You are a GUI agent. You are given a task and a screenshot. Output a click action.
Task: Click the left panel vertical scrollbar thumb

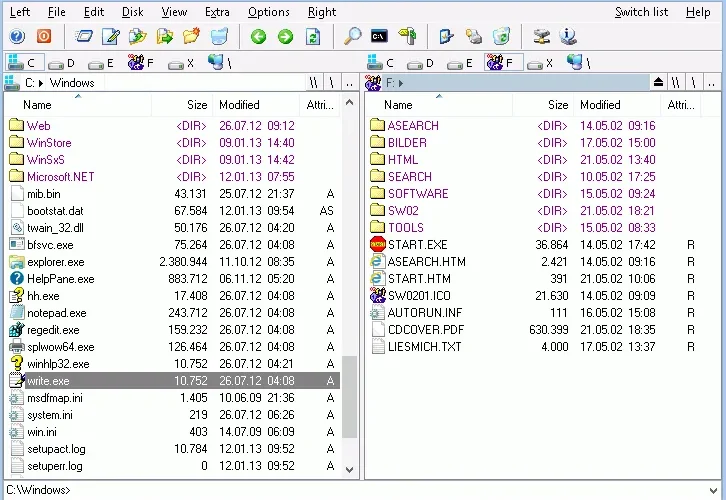[x=350, y=397]
